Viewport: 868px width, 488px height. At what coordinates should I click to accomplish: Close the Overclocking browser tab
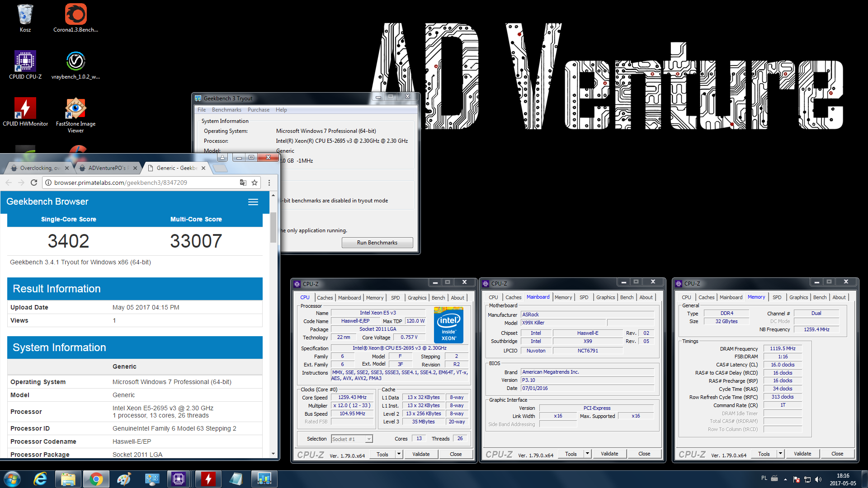(x=67, y=168)
